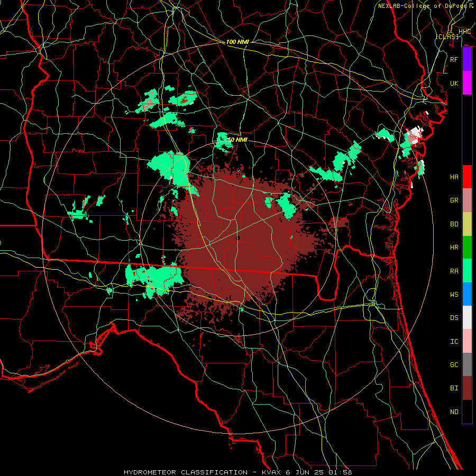
Task: Click the GR pink legend swatch
Action: tap(467, 200)
